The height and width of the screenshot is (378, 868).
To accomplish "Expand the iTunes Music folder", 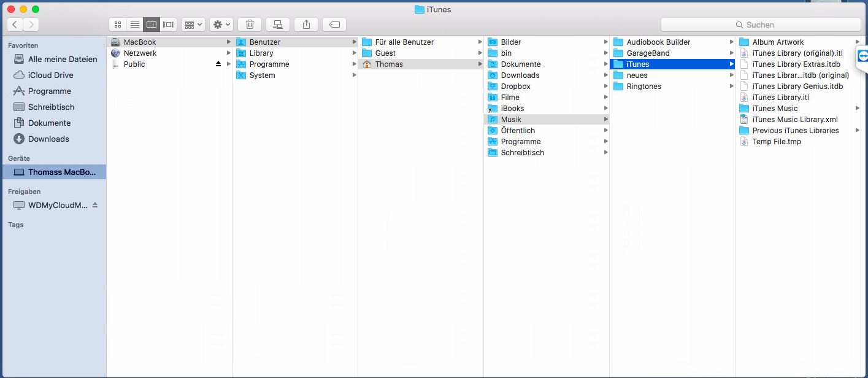I will [x=857, y=108].
